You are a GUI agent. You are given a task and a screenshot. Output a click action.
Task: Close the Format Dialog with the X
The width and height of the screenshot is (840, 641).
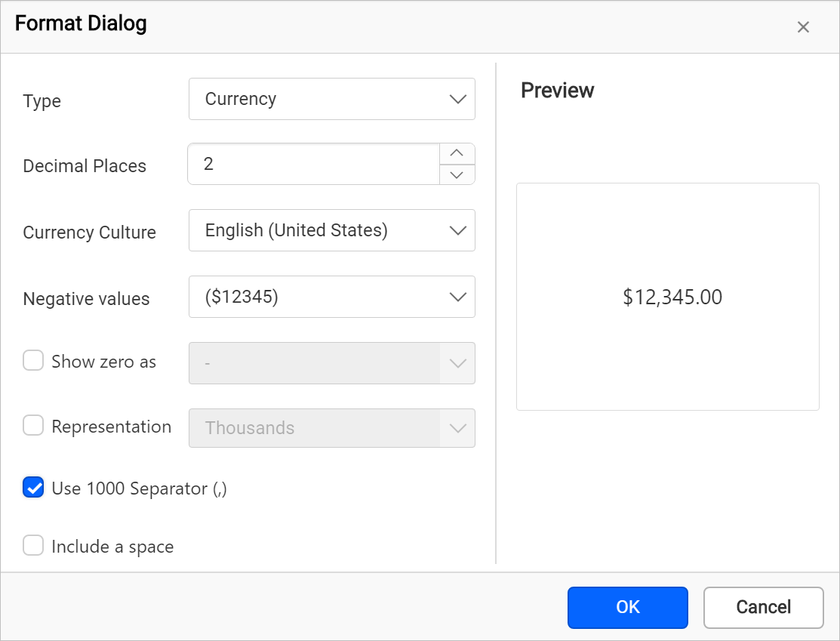(x=803, y=27)
